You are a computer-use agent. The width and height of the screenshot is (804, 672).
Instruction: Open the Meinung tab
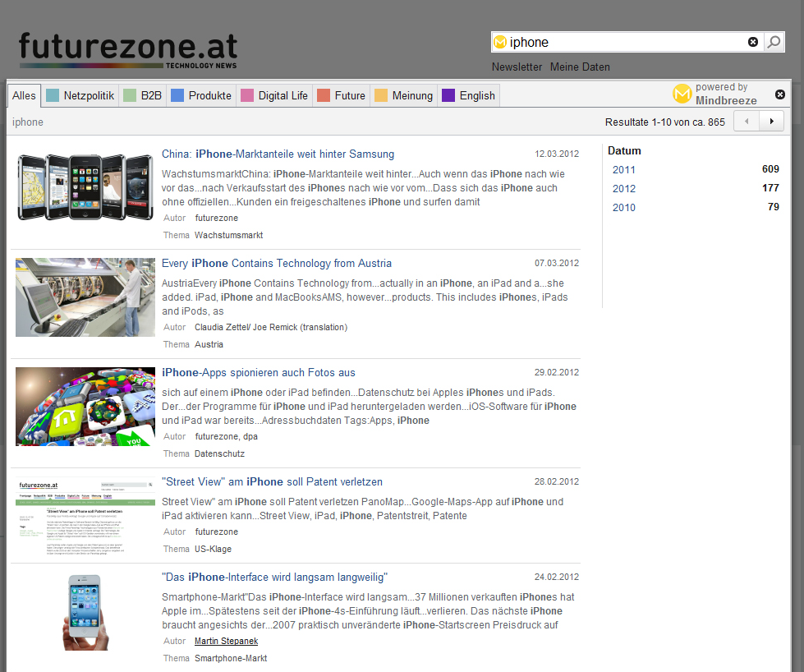(403, 96)
